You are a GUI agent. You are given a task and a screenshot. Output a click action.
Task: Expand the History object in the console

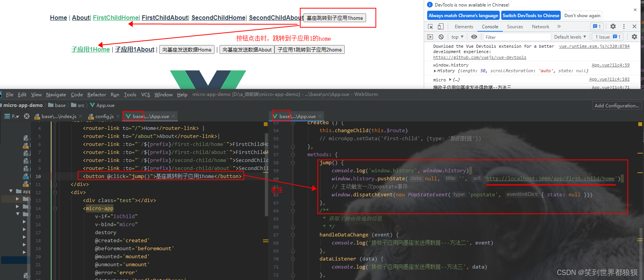tap(435, 71)
